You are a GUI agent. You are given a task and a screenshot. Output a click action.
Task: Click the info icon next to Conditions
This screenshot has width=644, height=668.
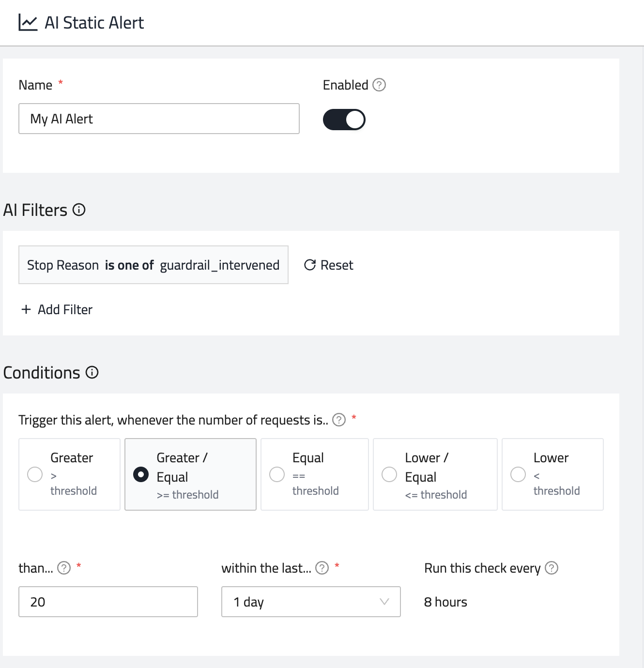coord(92,372)
